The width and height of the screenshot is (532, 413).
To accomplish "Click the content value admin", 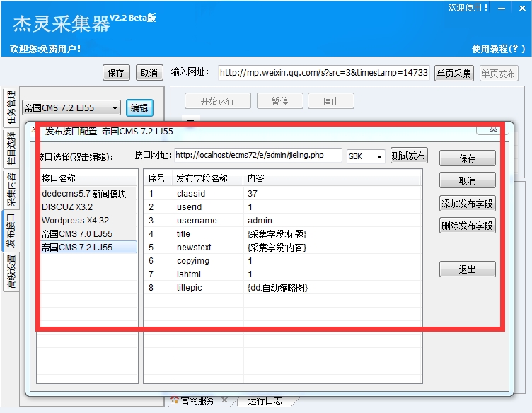I will click(x=260, y=221).
